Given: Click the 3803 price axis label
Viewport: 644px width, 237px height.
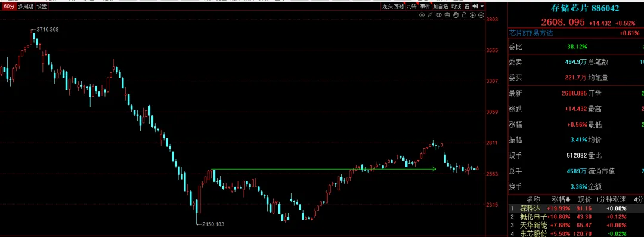Looking at the screenshot, I should pos(492,19).
